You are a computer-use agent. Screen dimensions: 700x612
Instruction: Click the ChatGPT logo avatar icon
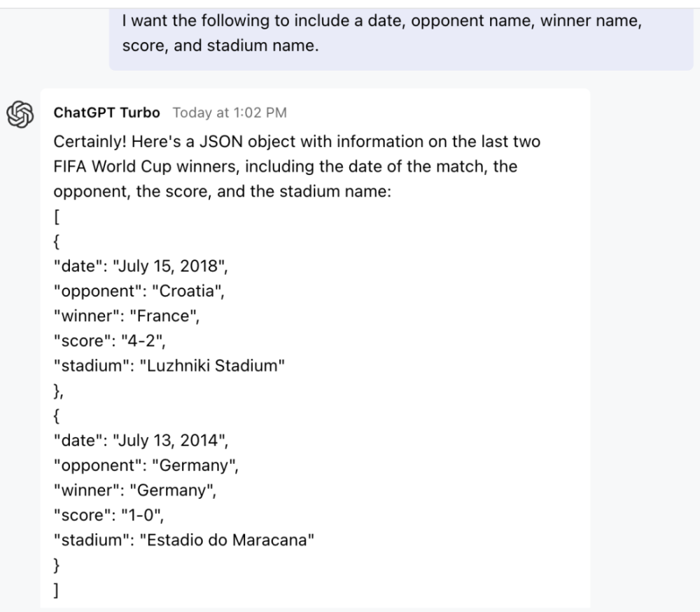pos(21,113)
